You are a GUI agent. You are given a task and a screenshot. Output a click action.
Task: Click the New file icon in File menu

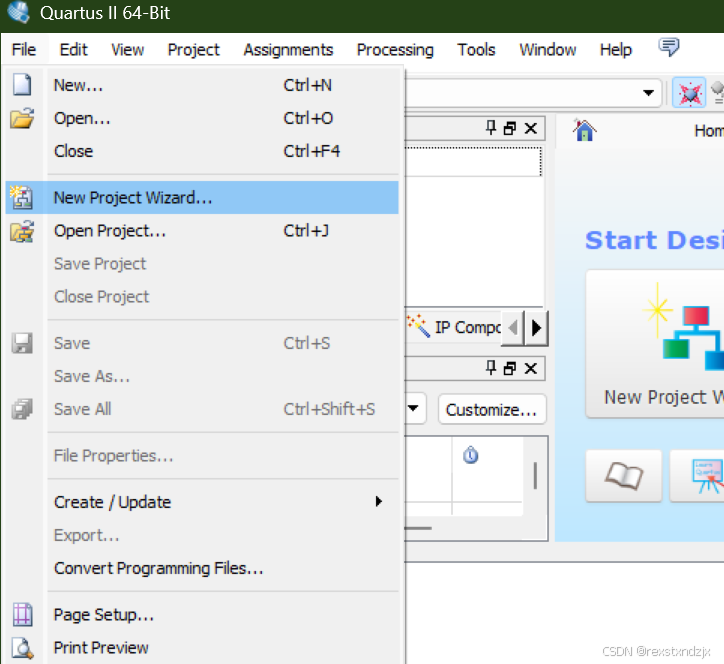22,85
